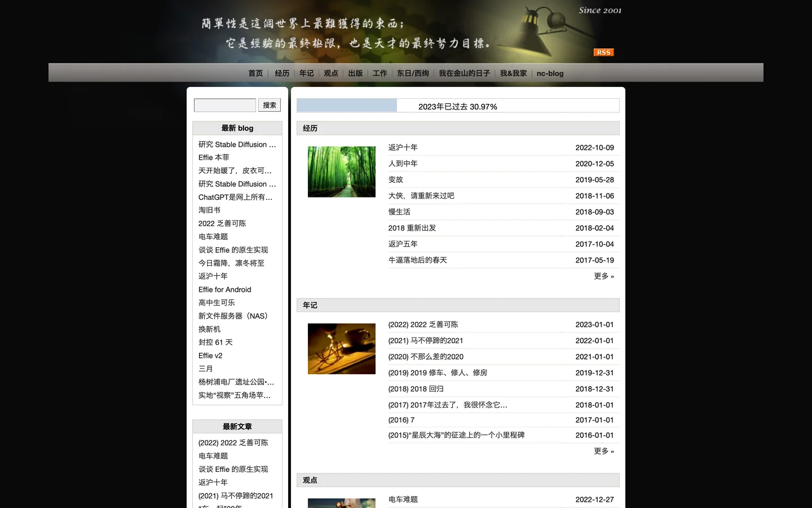Open (2021) 马不停蹄的2021 in 最新文章

tap(236, 496)
